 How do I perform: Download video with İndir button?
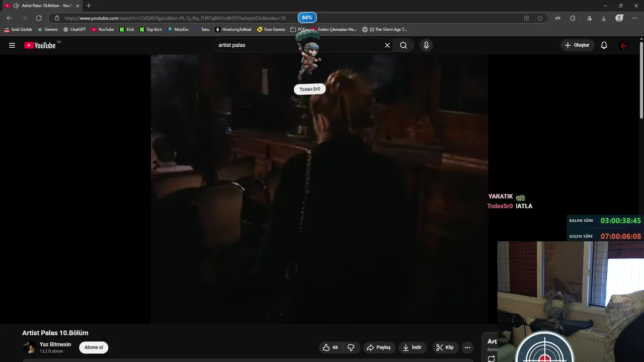tap(413, 347)
